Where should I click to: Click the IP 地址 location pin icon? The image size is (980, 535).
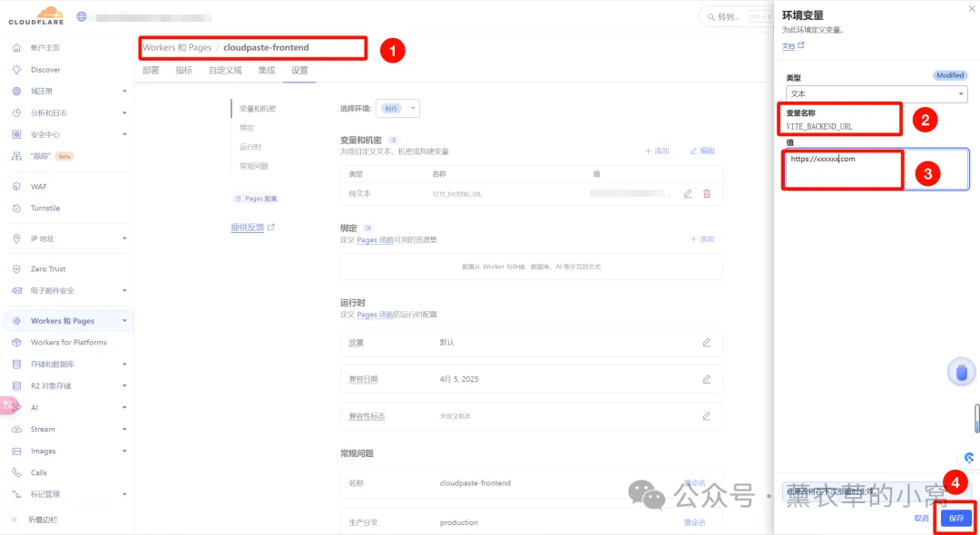click(x=17, y=238)
